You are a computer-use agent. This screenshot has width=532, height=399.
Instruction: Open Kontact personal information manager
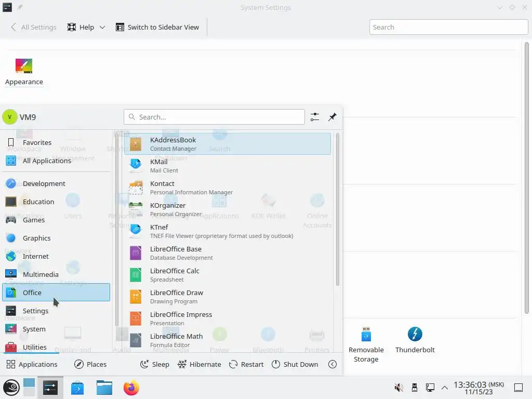pos(228,188)
